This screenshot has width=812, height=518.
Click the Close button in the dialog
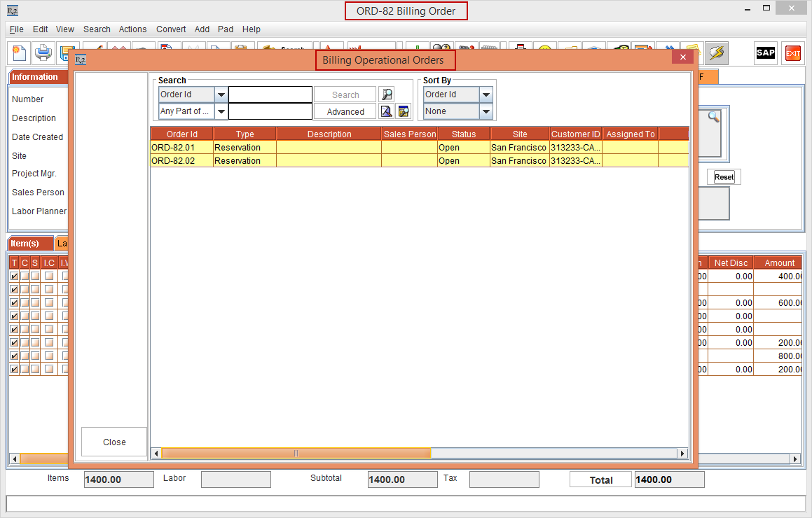114,442
